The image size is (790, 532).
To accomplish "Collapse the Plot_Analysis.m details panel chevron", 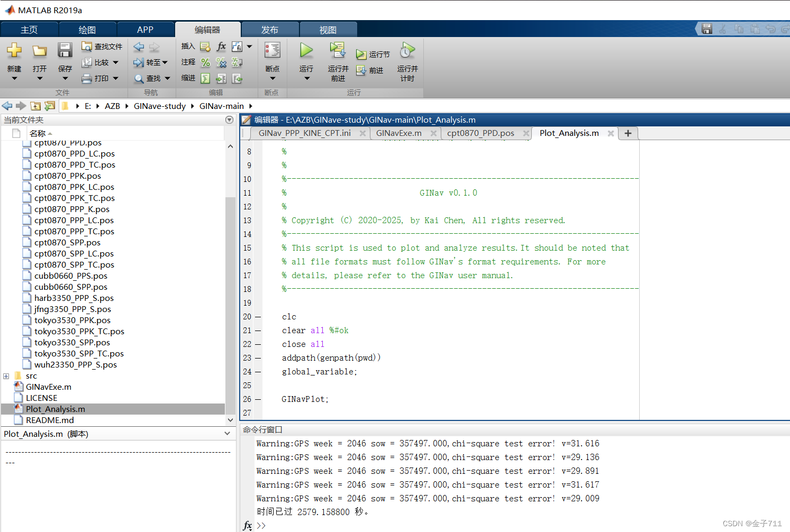I will coord(227,434).
